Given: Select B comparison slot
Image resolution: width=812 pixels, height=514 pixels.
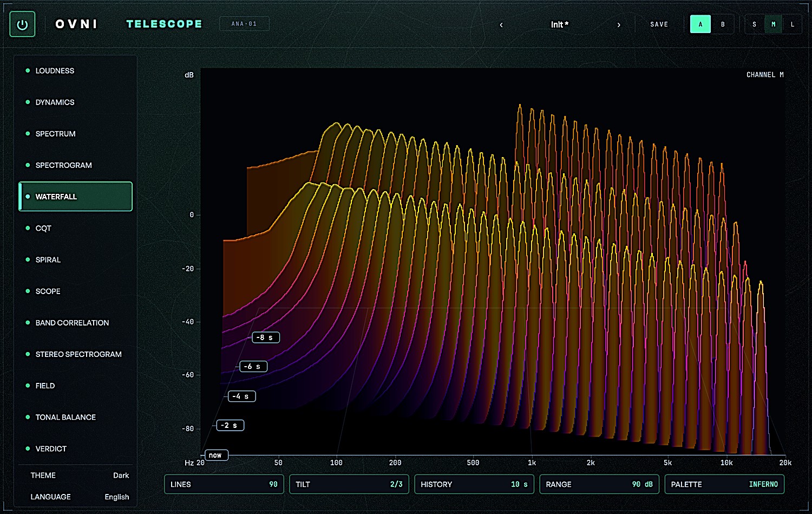Looking at the screenshot, I should pos(723,24).
